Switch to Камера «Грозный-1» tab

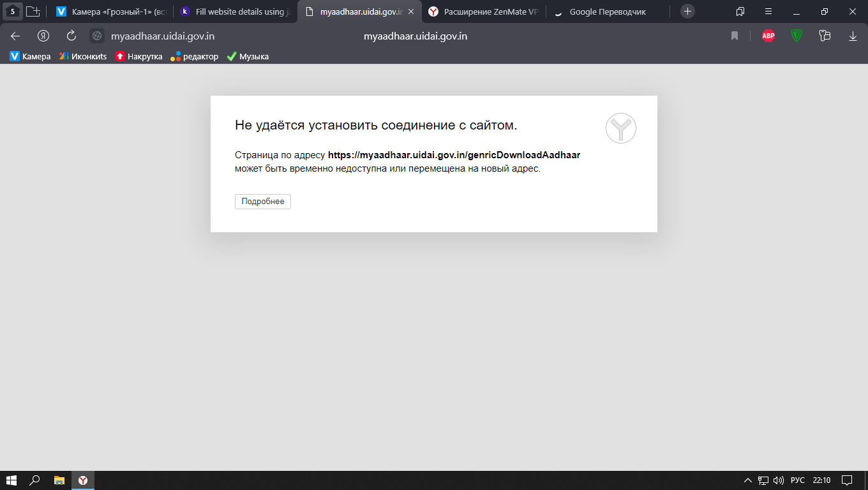(112, 11)
